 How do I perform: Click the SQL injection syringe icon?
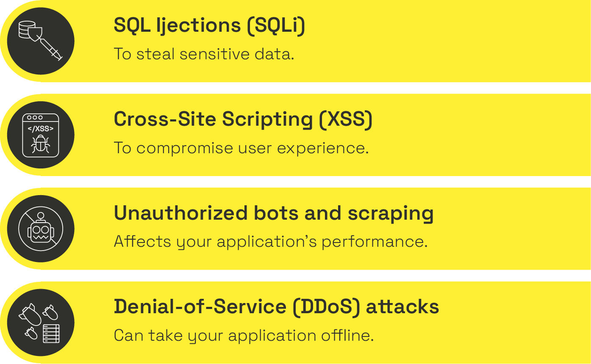(41, 41)
